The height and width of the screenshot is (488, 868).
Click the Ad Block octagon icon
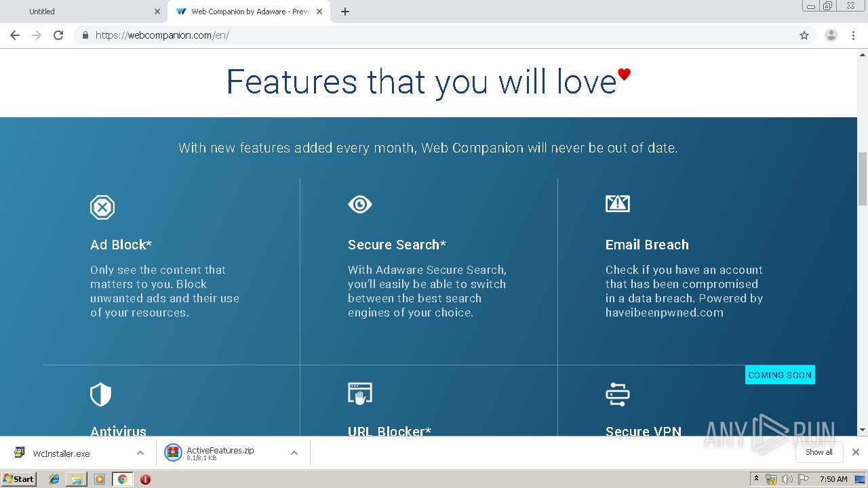(102, 207)
